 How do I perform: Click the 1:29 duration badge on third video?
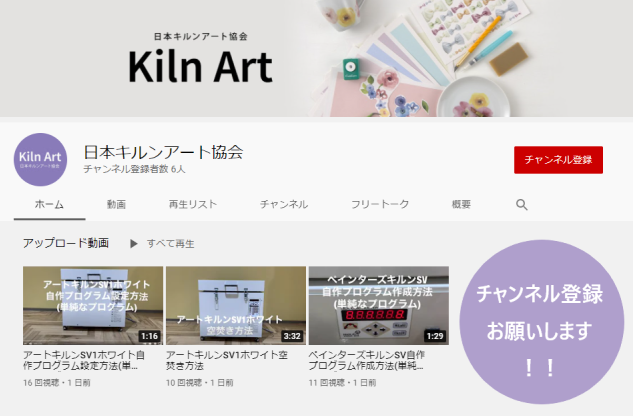point(435,336)
